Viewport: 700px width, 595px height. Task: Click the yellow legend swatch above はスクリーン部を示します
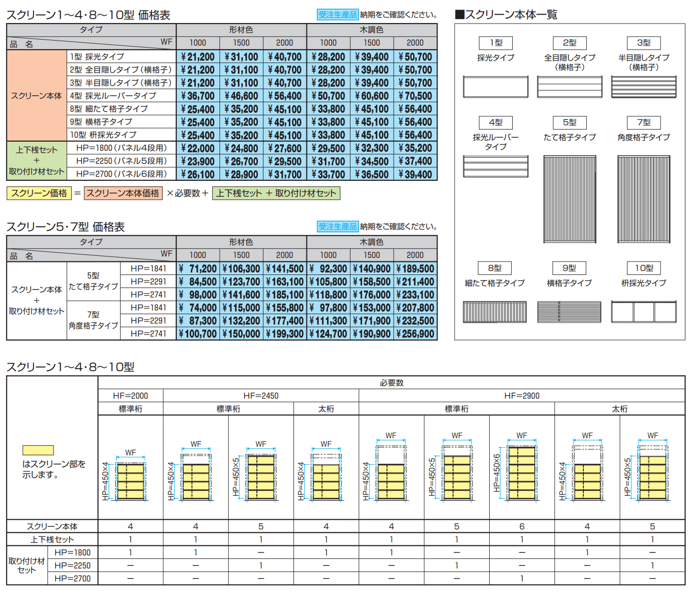coord(38,450)
